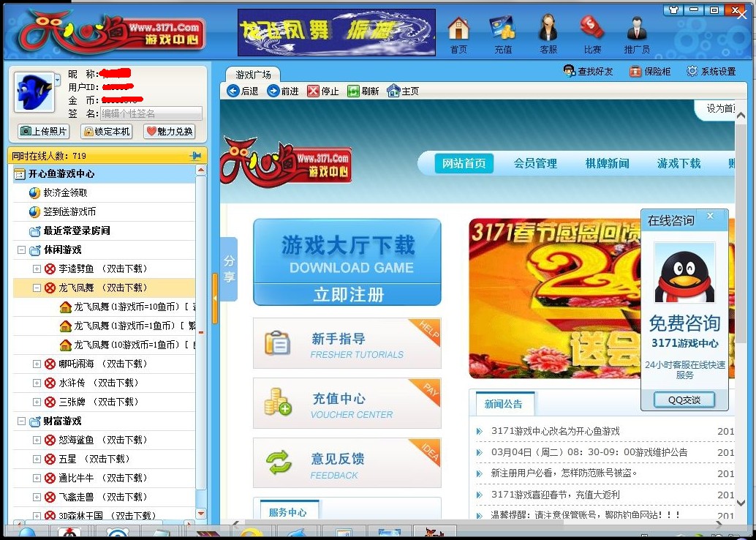756x540 pixels.
Task: Open 棋牌新闻 in the site navigation
Action: (x=607, y=164)
